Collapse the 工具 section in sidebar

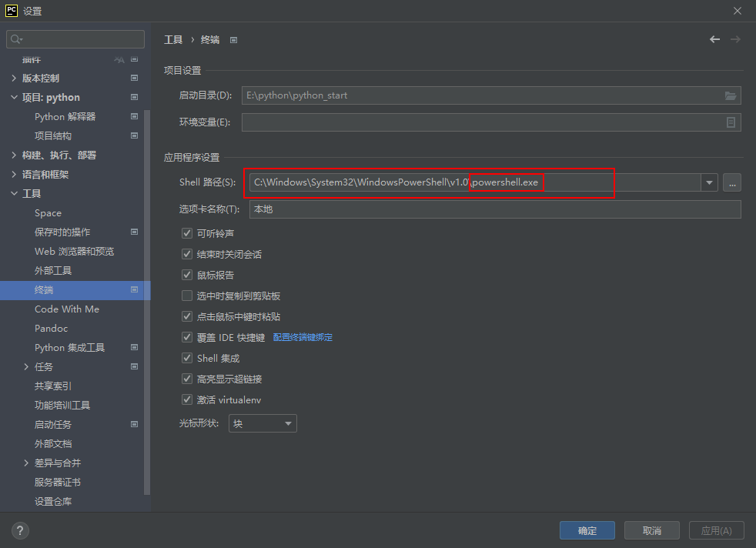tap(13, 193)
